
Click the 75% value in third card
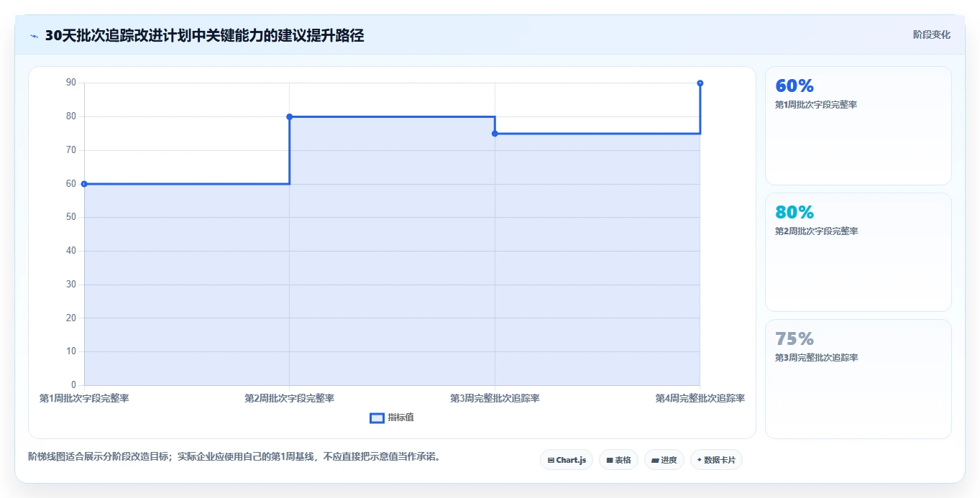(794, 339)
